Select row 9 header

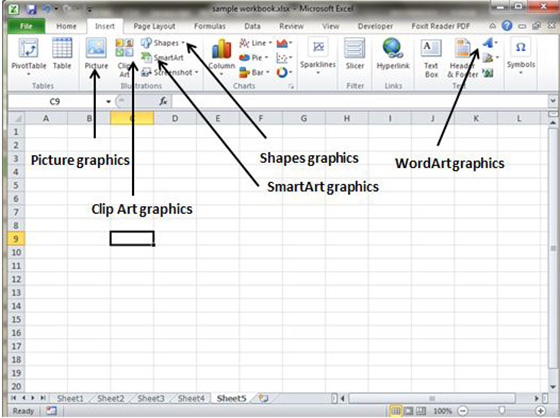coord(16,239)
